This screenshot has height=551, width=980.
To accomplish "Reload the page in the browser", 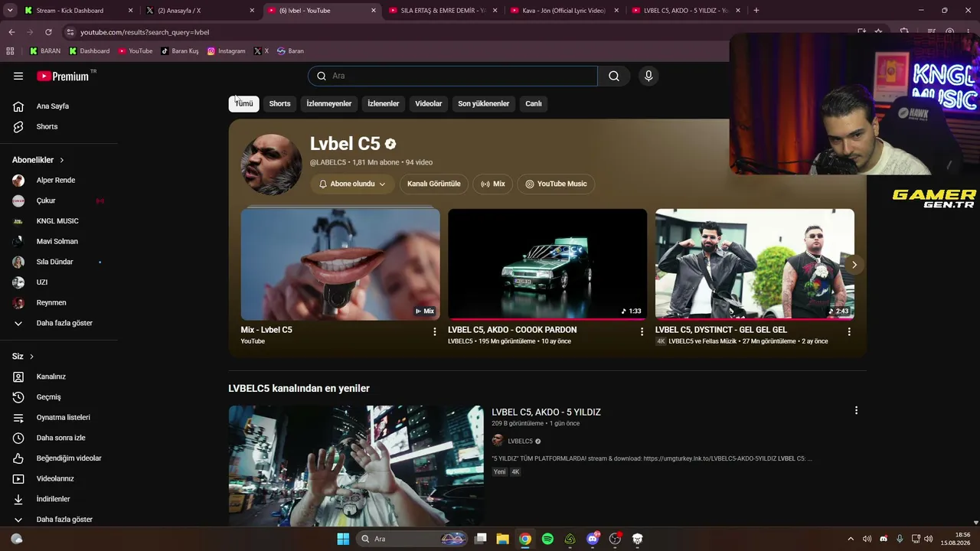I will (x=48, y=32).
